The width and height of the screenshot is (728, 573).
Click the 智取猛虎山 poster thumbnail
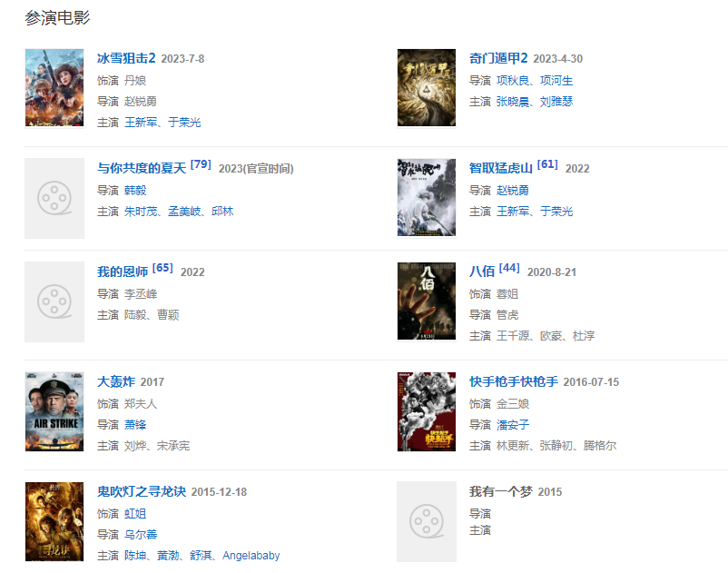(x=427, y=197)
